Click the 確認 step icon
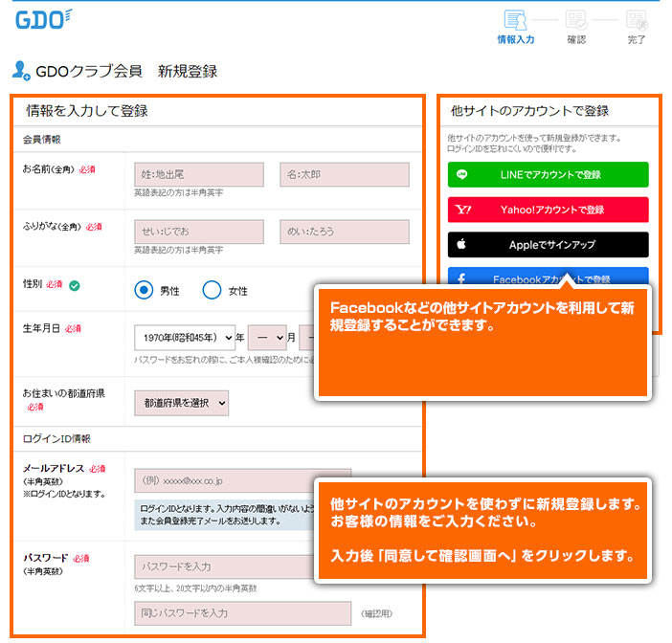 tap(576, 20)
